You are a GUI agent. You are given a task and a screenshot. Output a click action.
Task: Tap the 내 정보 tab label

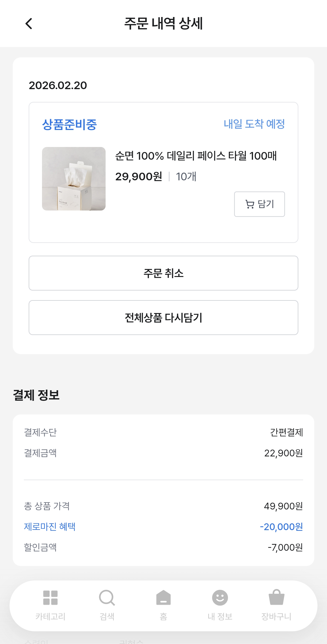pyautogui.click(x=220, y=617)
